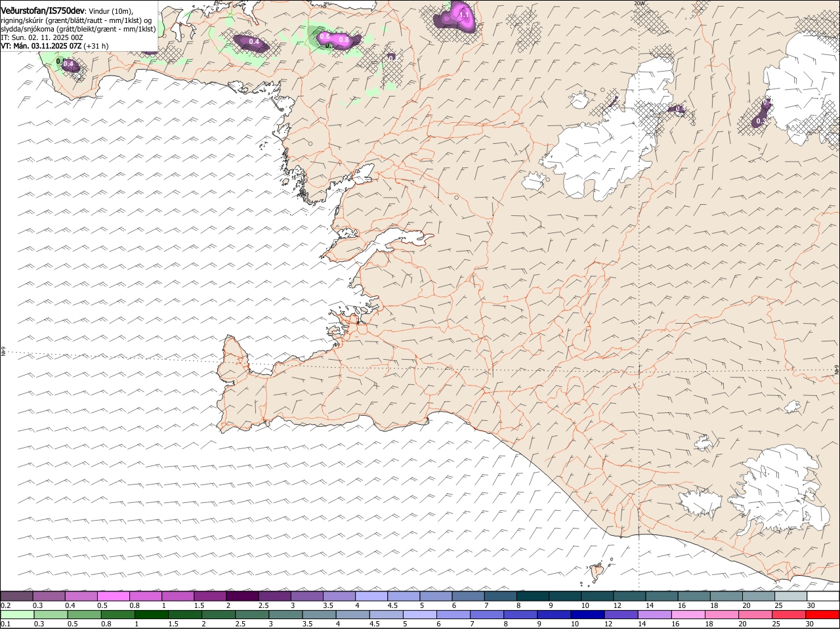
Task: Click the 'VT: Mán. 03.11.2025 07Z' valid time
Action: (x=41, y=47)
